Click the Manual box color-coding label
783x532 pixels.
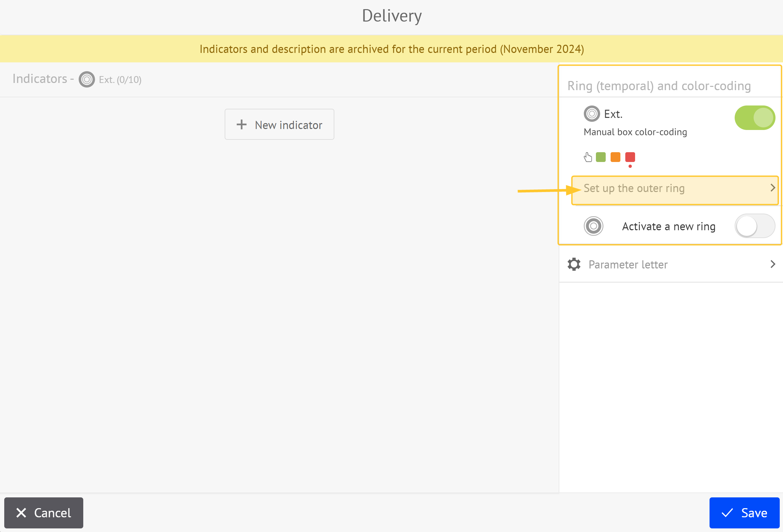coord(635,132)
